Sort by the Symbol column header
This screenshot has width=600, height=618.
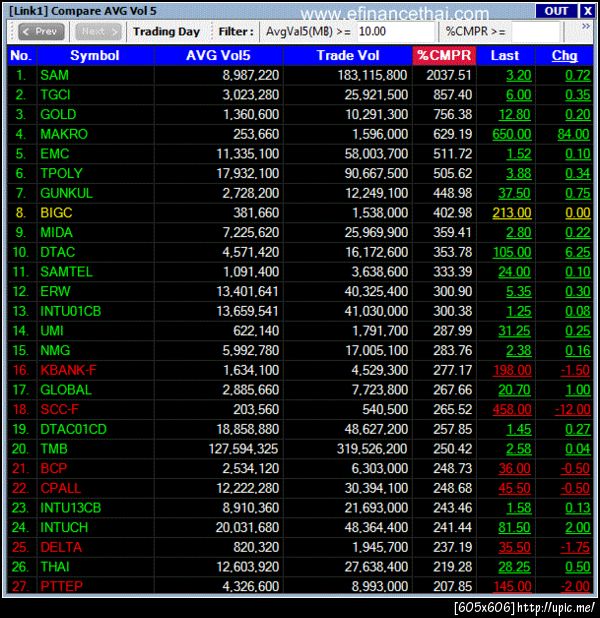click(x=95, y=56)
